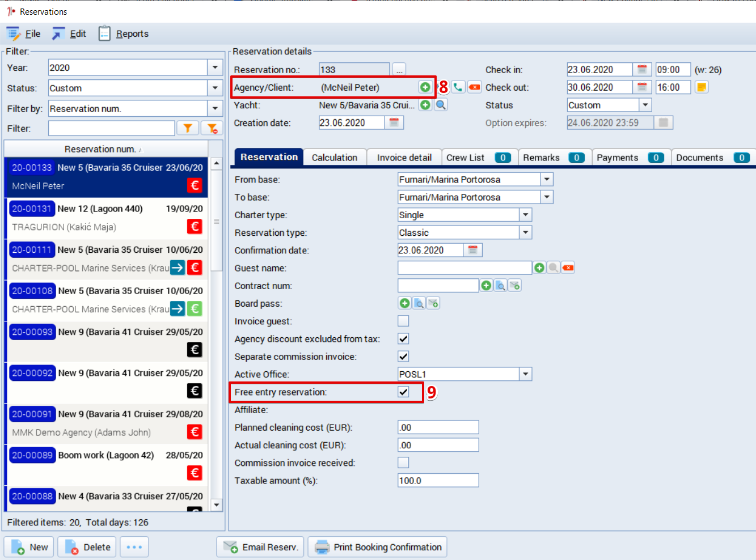Viewport: 756px width, 560px height.
Task: Clear filter with funnel-delete icon
Action: click(212, 129)
